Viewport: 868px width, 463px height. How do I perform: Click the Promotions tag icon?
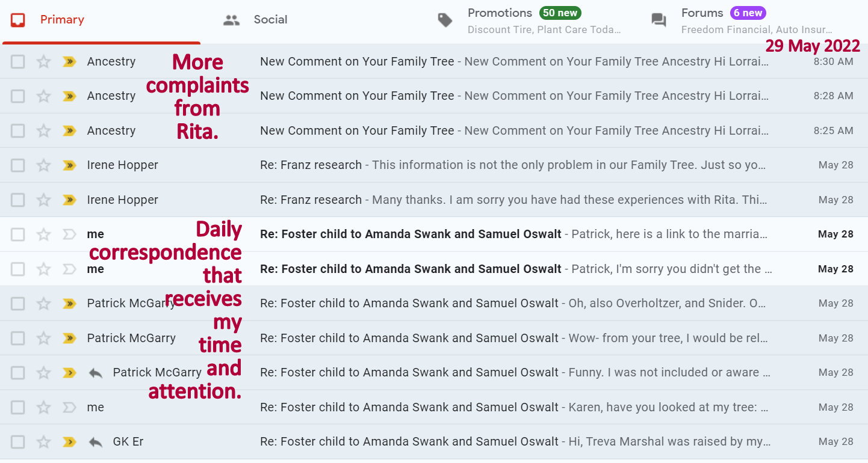[x=445, y=20]
